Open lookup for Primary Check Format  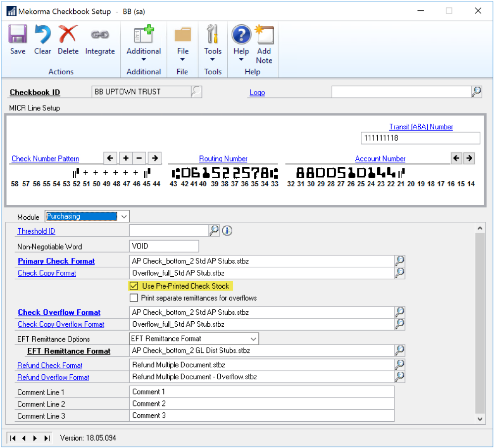(x=399, y=261)
